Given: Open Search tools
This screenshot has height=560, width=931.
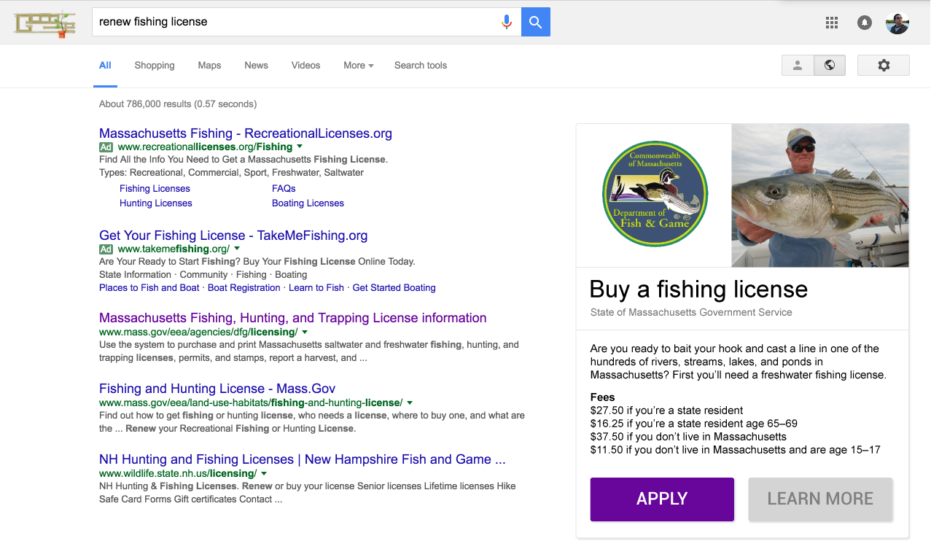Looking at the screenshot, I should coord(421,66).
